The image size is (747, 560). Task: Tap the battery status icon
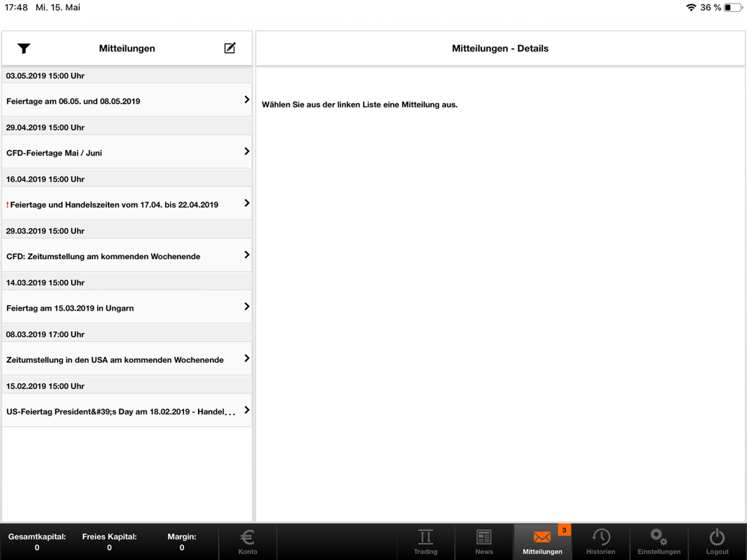pyautogui.click(x=733, y=7)
